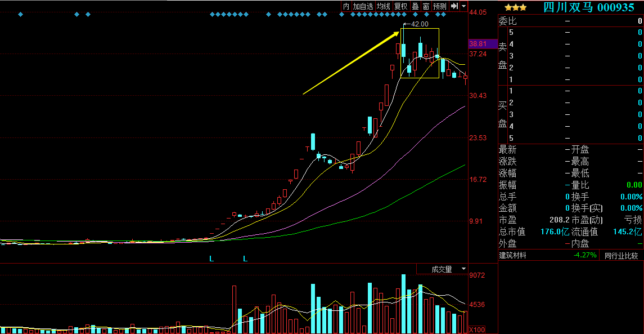The width and height of the screenshot is (644, 334).
Task: Click the 总手 total volume field
Action: [534, 197]
